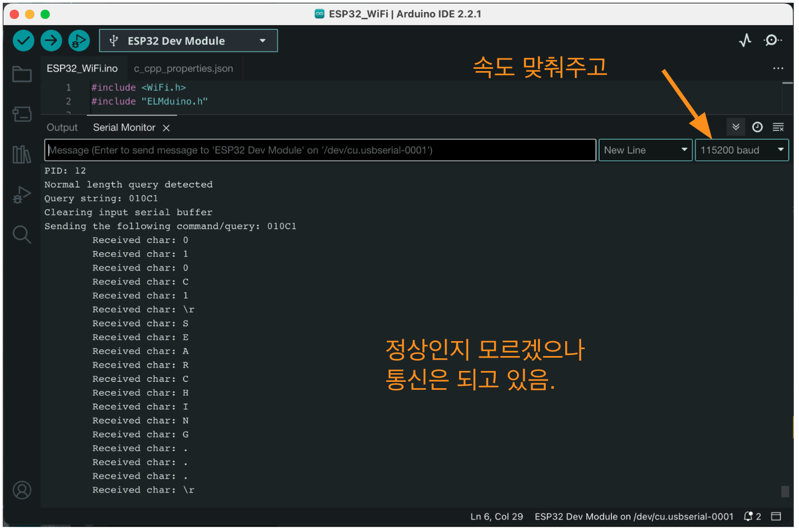
Task: Switch to the Output tab
Action: (x=62, y=127)
